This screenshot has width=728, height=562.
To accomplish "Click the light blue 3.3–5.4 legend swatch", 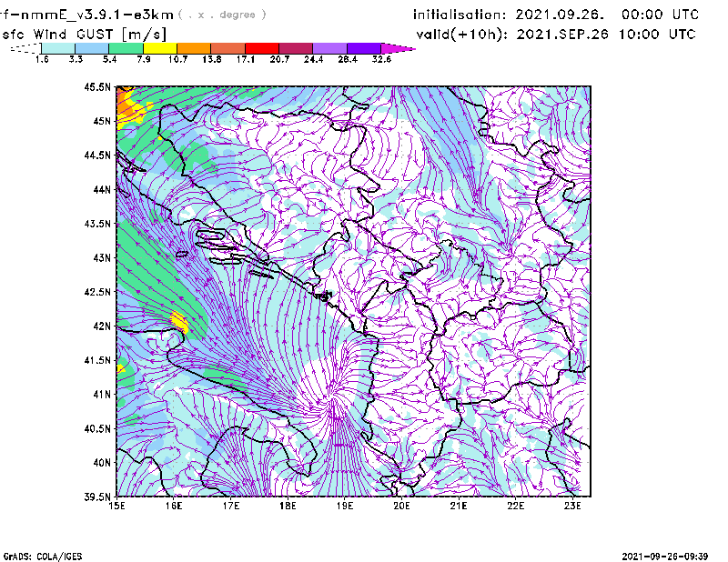I will (92, 48).
